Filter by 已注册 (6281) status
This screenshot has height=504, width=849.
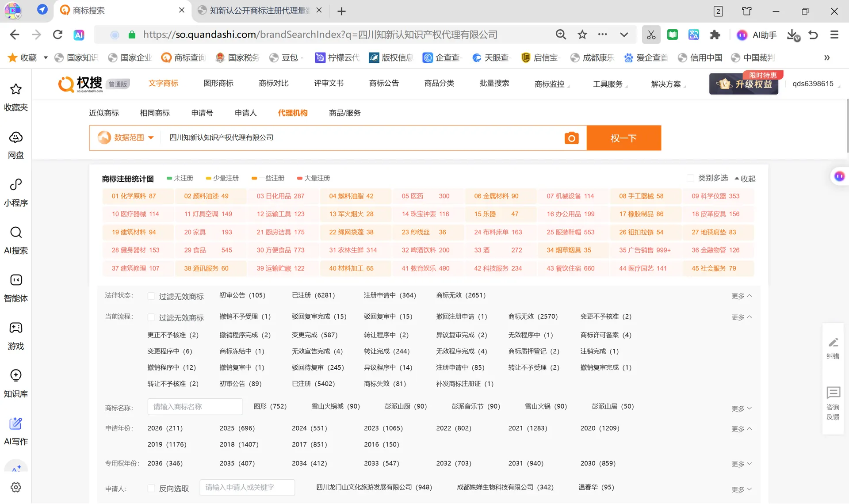[x=313, y=295]
